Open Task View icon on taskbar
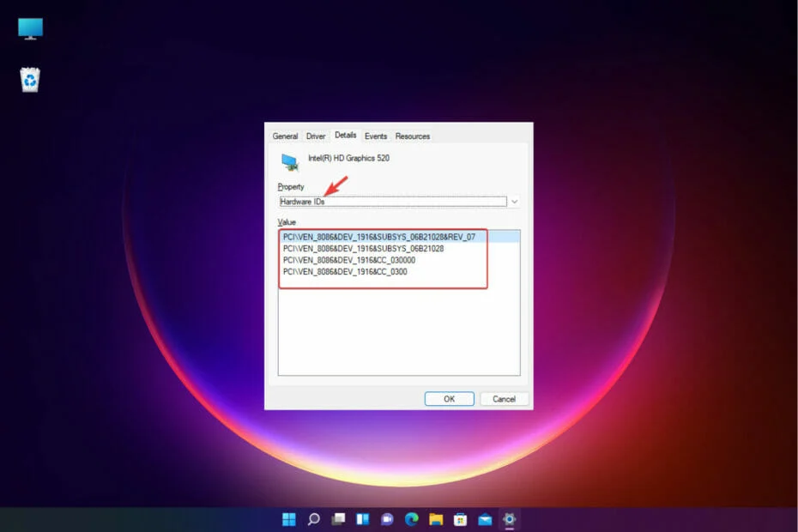This screenshot has width=798, height=532. tap(338, 519)
